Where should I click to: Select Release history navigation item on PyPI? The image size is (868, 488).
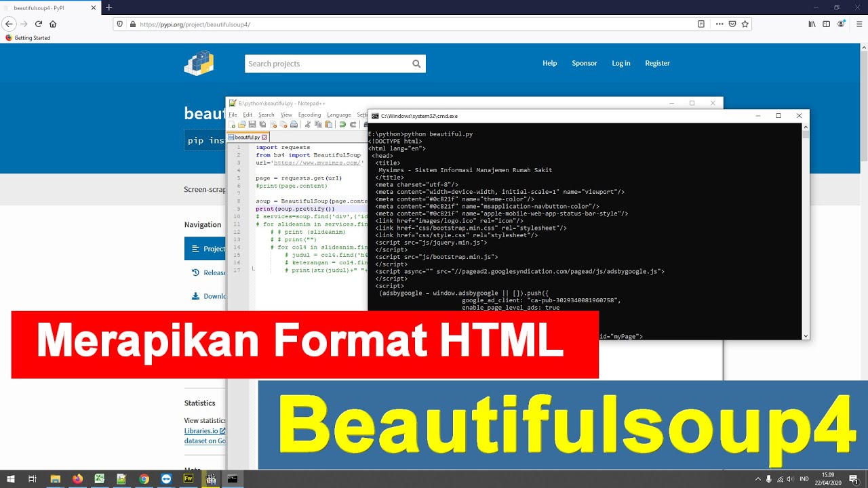(209, 272)
